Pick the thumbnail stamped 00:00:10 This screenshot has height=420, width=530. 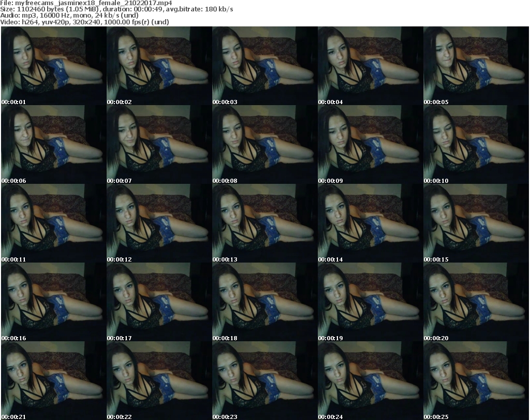[476, 144]
